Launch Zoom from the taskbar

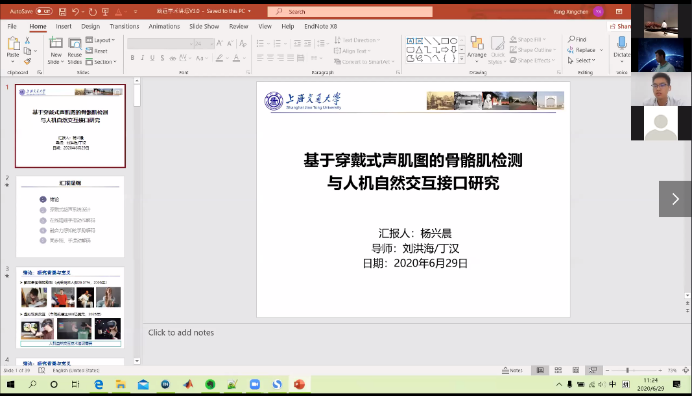click(255, 385)
